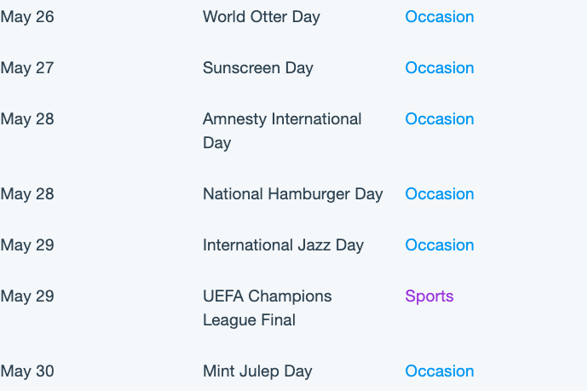Select May 28 date of National Hamburger Day
Viewport: 588px width, 391px height.
27,194
